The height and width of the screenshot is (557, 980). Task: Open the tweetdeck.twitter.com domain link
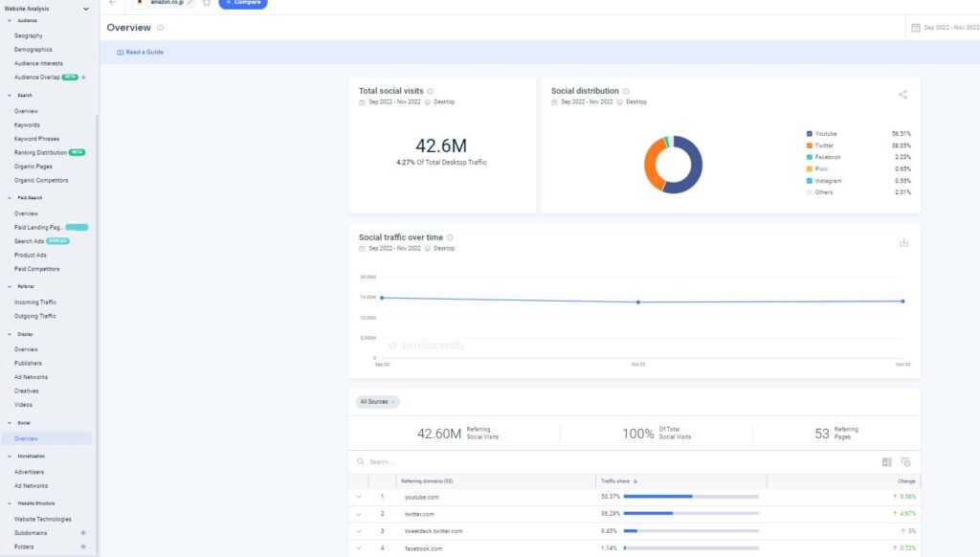coord(434,531)
